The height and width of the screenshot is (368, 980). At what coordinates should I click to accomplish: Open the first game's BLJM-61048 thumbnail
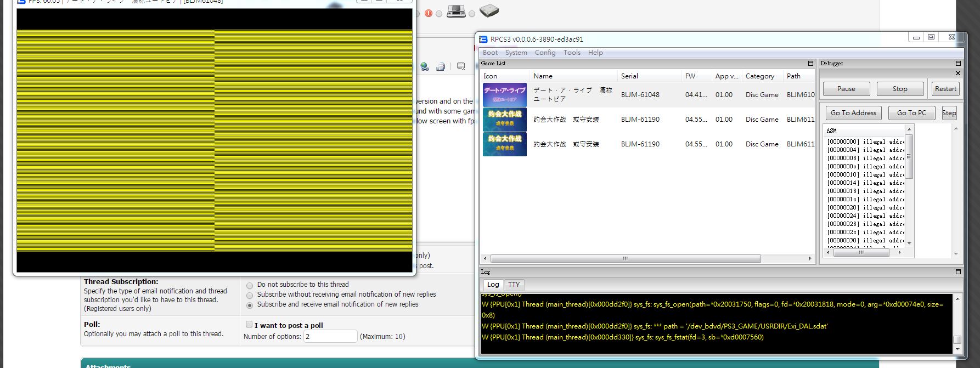(x=504, y=95)
